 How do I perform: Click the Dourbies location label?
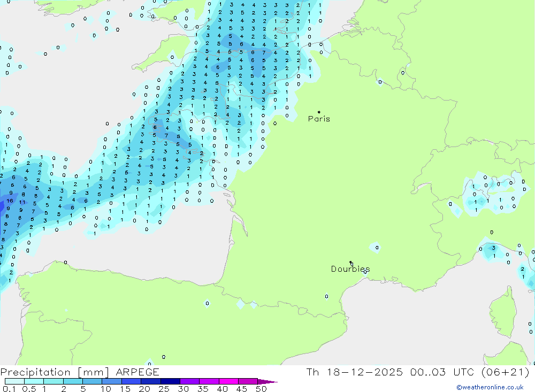coord(350,269)
